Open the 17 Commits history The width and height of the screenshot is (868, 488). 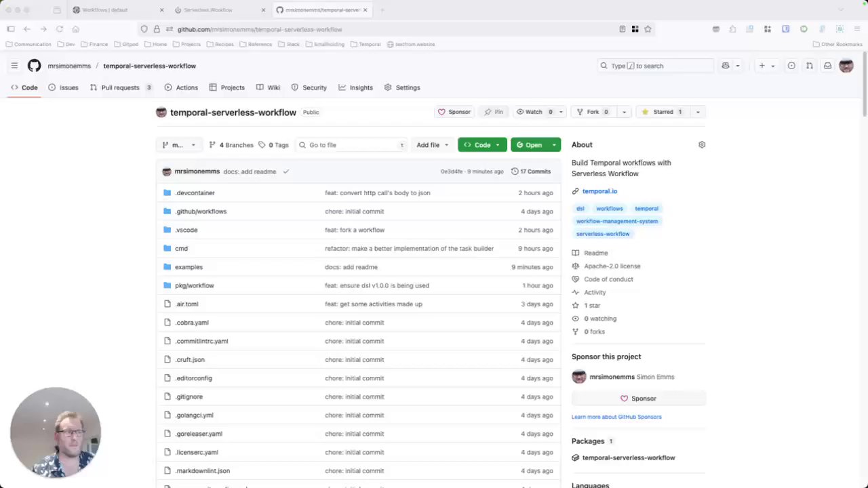point(531,171)
